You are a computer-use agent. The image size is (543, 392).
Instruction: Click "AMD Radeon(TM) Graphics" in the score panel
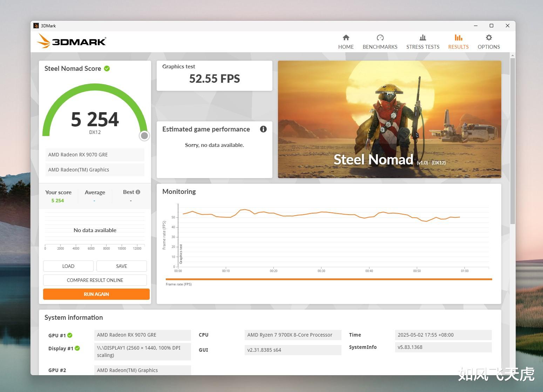coord(95,170)
